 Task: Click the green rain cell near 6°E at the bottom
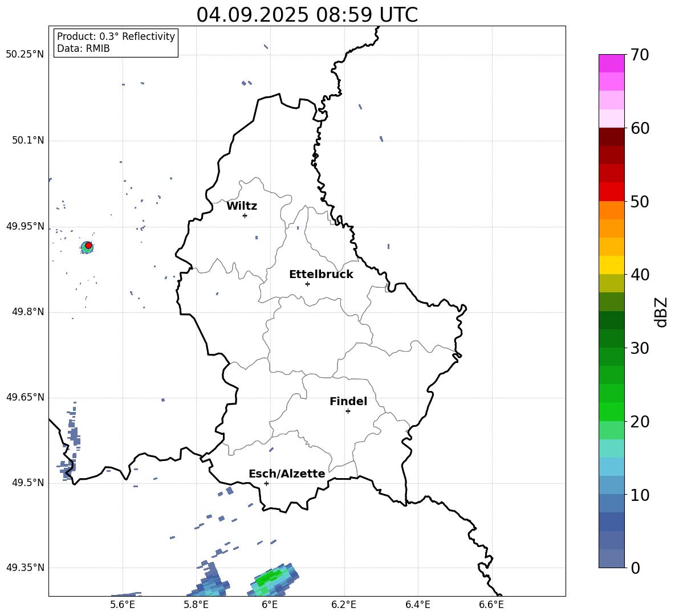[x=273, y=580]
